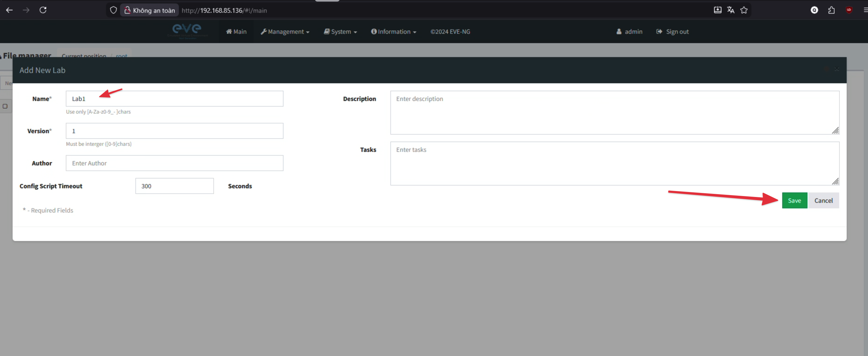Click the admin user menu item
Image resolution: width=868 pixels, height=356 pixels.
[629, 32]
